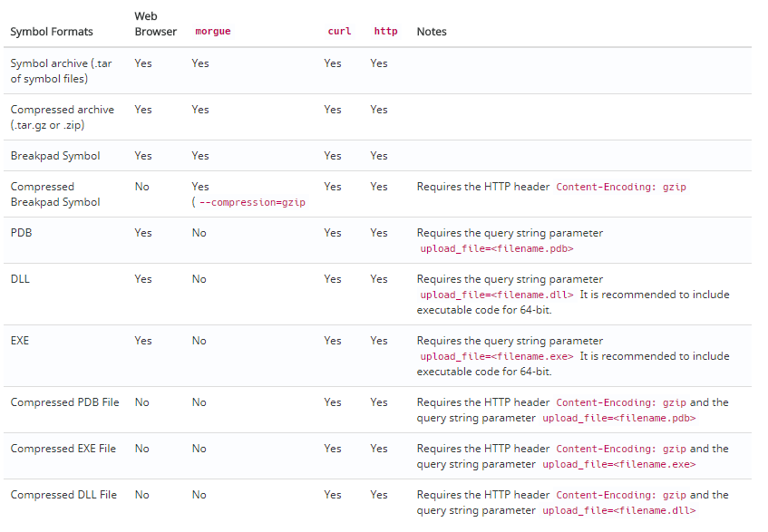Click the Compressed PDB File row label

pyautogui.click(x=64, y=402)
